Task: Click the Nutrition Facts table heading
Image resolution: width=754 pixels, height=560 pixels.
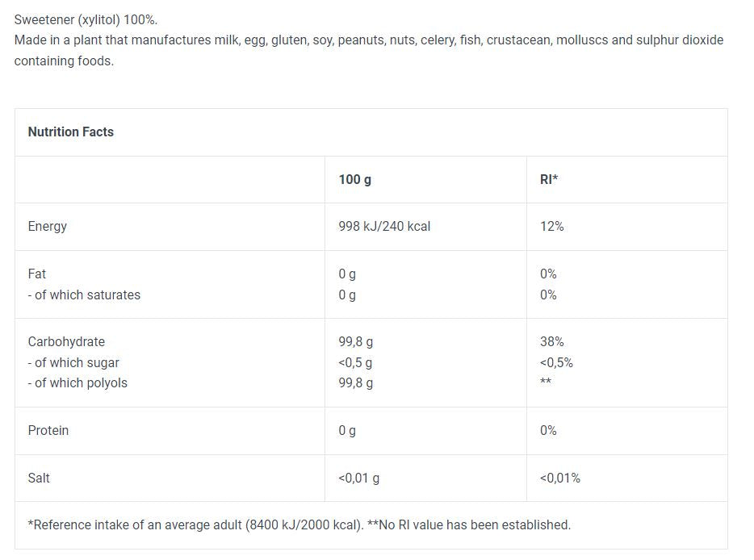Action: coord(71,132)
